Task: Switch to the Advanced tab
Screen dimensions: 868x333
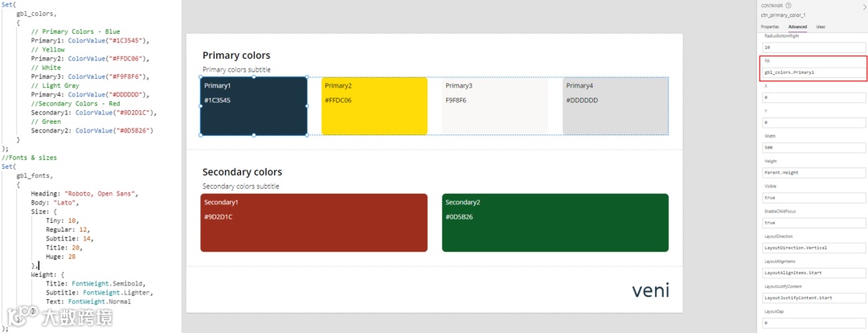Action: click(x=798, y=27)
